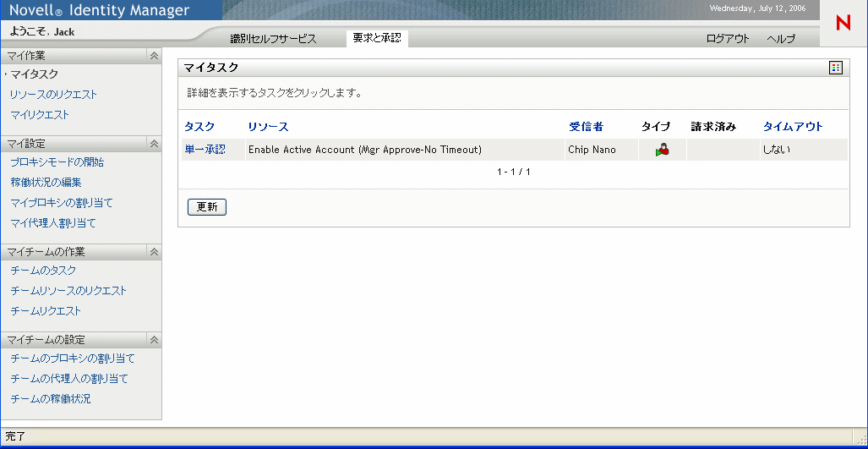
Task: Sort by the タイムアウト column header
Action: [x=793, y=126]
